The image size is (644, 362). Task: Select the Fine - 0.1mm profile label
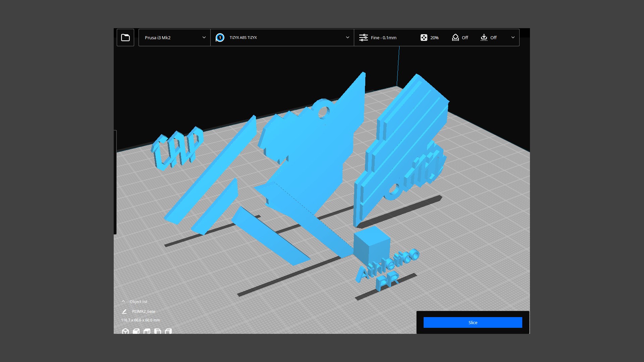pyautogui.click(x=384, y=38)
